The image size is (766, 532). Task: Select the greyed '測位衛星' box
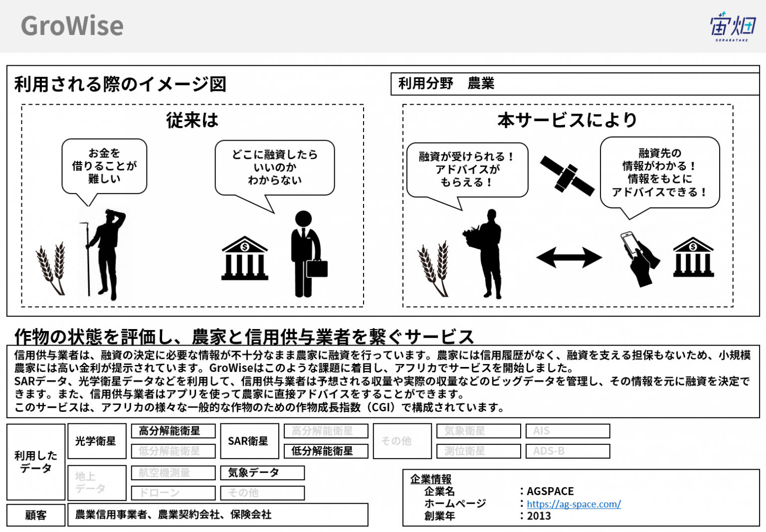point(479,451)
